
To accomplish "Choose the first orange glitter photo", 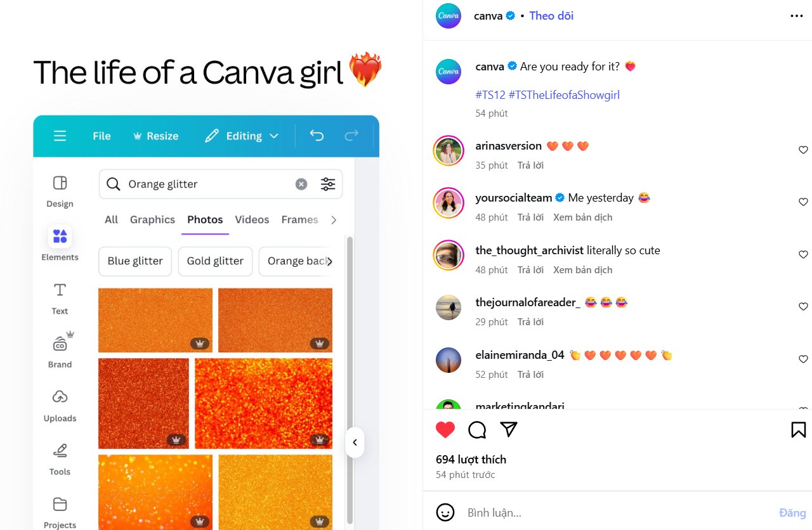I will [x=155, y=320].
